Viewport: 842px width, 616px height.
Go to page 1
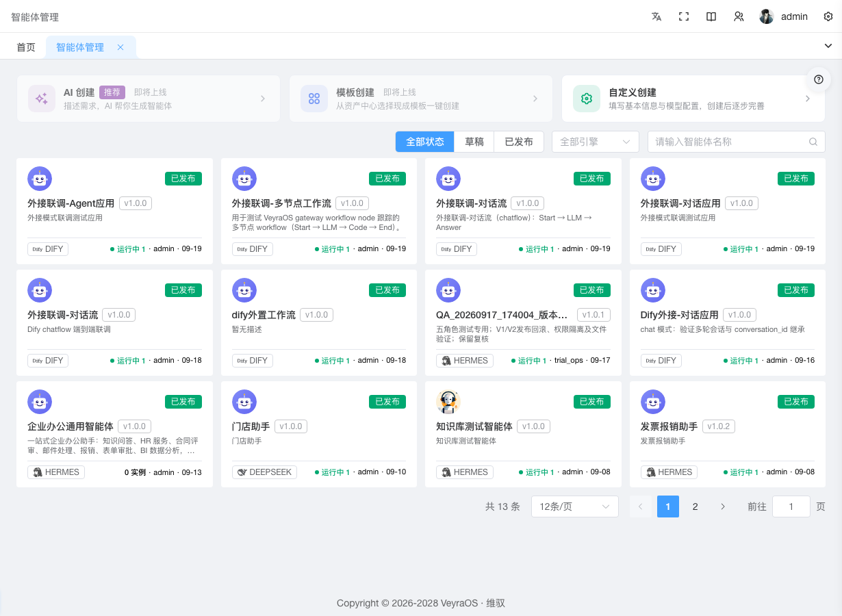coord(668,506)
